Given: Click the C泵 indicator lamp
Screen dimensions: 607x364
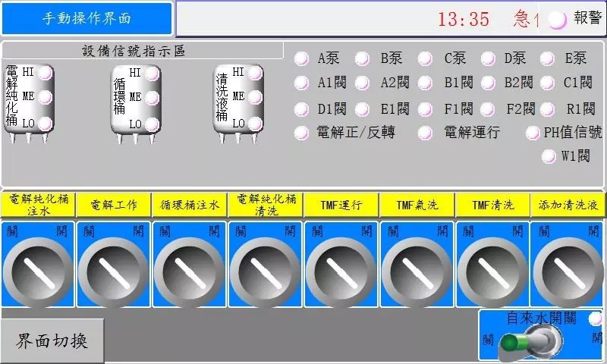Looking at the screenshot, I should (425, 58).
